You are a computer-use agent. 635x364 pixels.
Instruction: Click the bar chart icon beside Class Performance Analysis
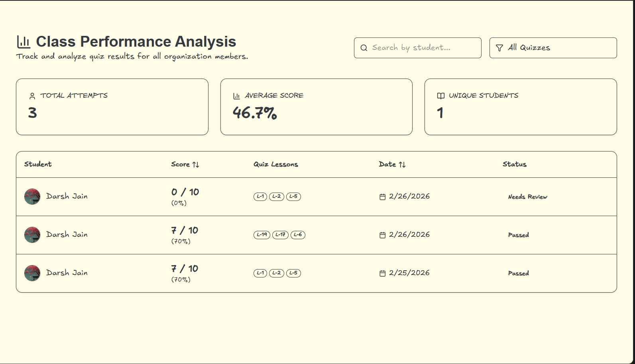coord(24,41)
